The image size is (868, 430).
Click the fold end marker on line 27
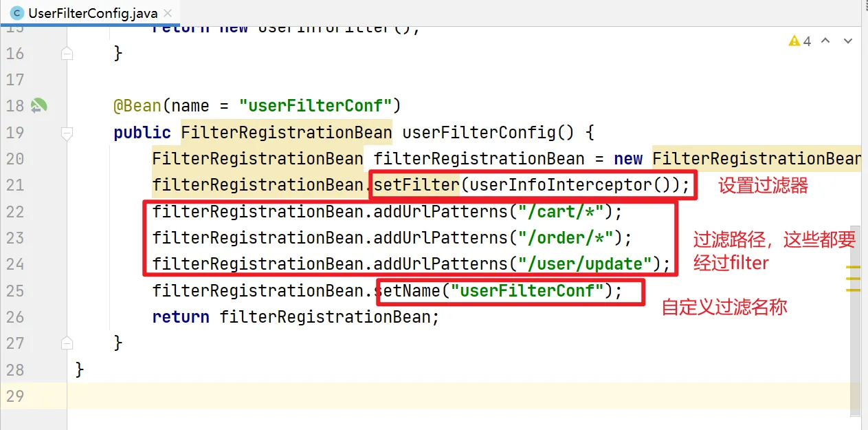(67, 343)
